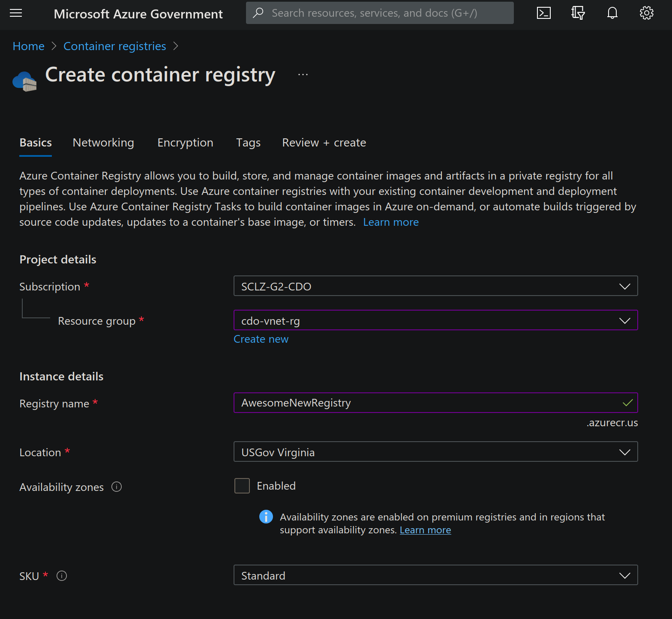Click the Enabled checkbox label
Viewport: 672px width, 619px height.
(x=276, y=486)
